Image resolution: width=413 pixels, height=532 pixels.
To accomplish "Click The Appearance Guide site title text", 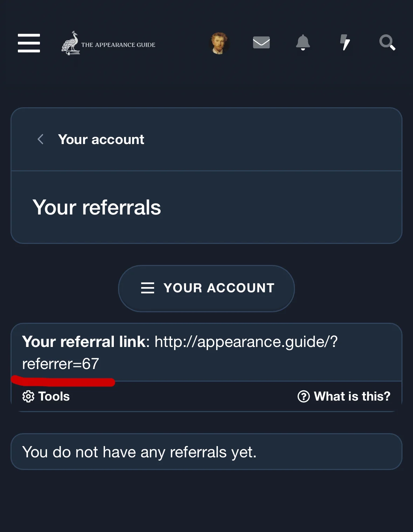I will pyautogui.click(x=118, y=45).
